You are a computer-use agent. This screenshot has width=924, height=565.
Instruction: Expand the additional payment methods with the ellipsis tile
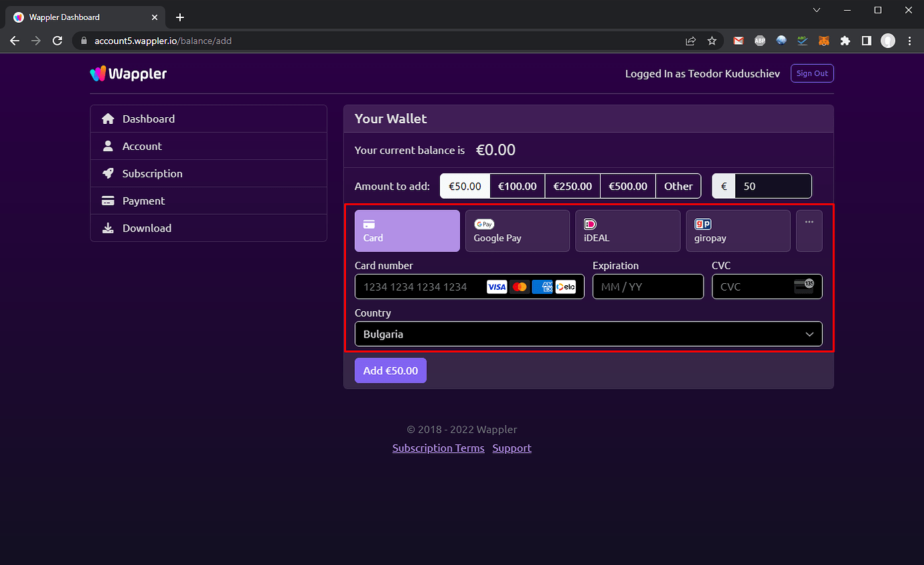[x=809, y=230]
